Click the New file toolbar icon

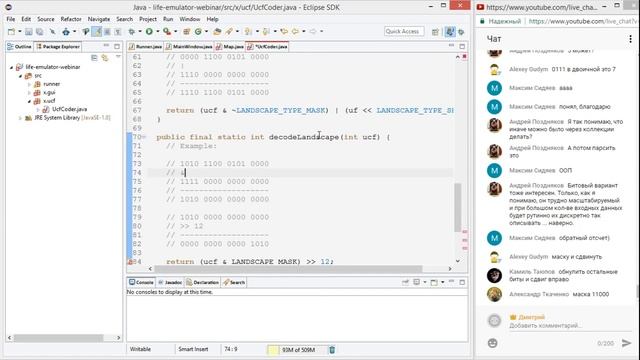[11, 31]
